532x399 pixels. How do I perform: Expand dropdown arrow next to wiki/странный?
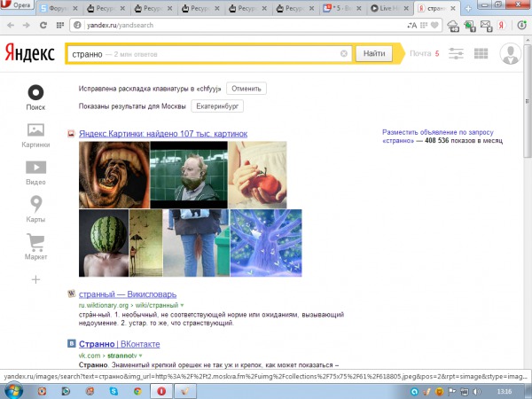pyautogui.click(x=182, y=305)
